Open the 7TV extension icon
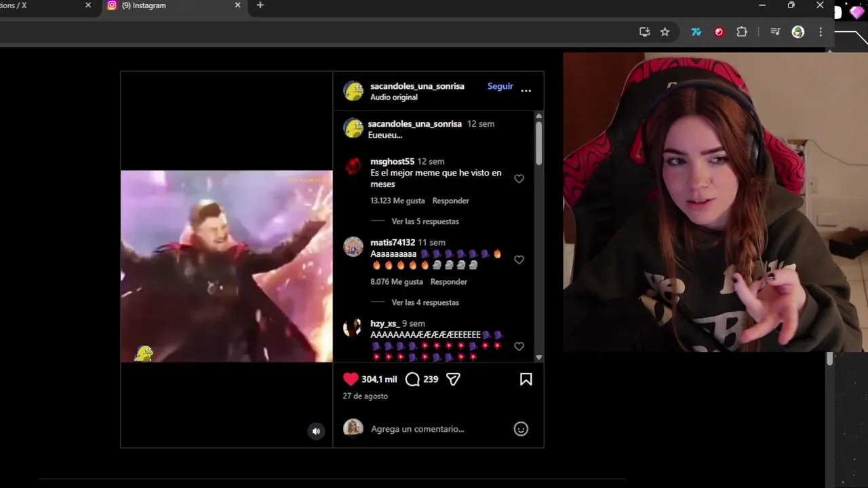This screenshot has height=488, width=868. click(696, 32)
